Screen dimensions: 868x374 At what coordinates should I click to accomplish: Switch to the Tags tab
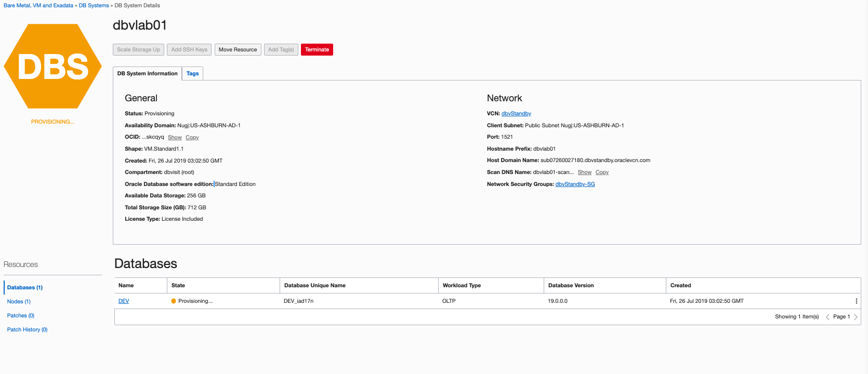(x=192, y=74)
